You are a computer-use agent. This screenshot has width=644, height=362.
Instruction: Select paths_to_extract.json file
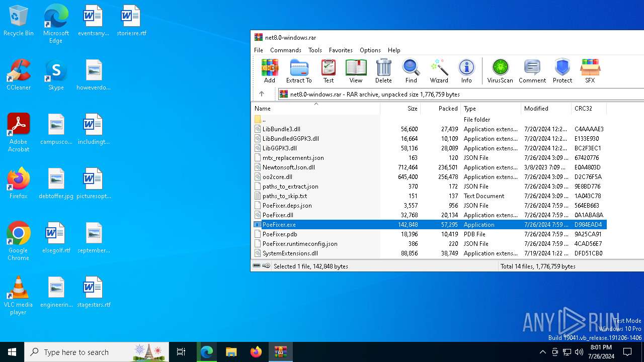429,187
